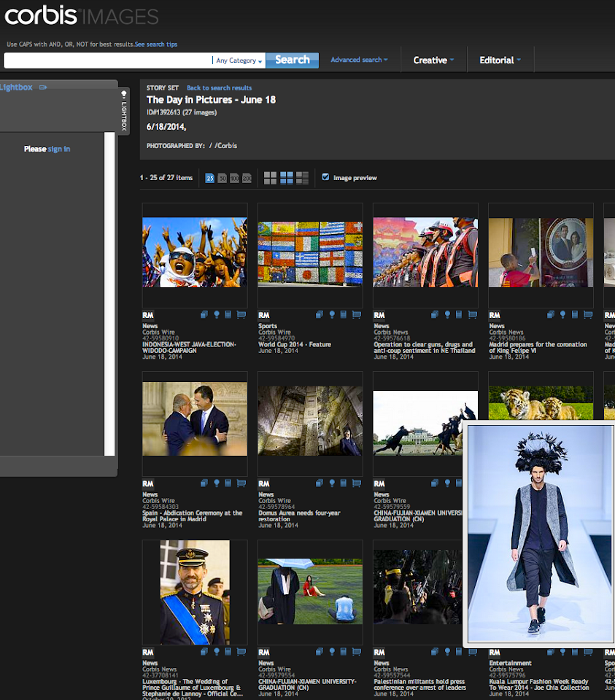The height and width of the screenshot is (700, 615).
Task: Open price calculator for NE Thailand operation image
Action: [459, 315]
